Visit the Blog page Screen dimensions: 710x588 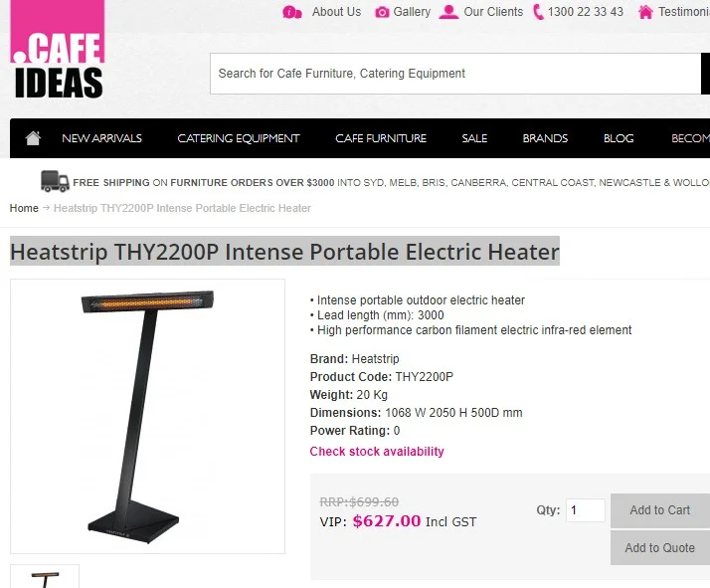619,138
